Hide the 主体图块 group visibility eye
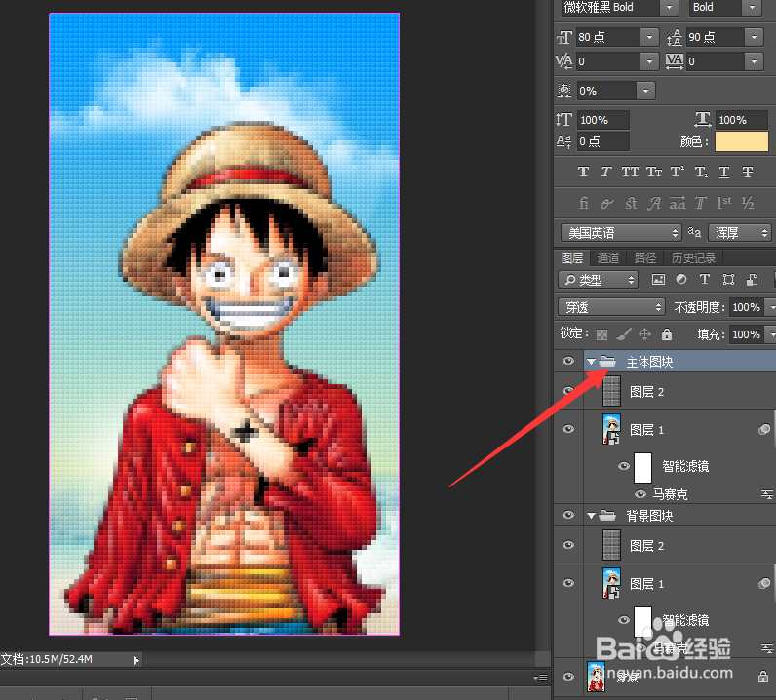This screenshot has width=776, height=700. click(x=568, y=361)
